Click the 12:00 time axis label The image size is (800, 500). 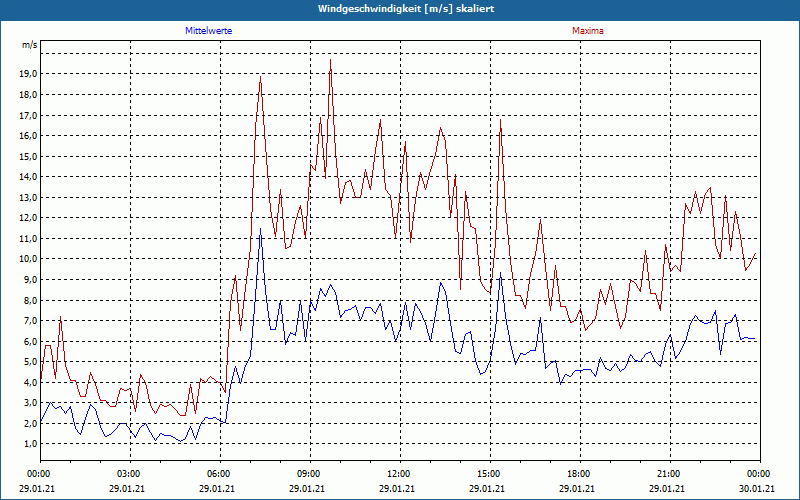[401, 474]
